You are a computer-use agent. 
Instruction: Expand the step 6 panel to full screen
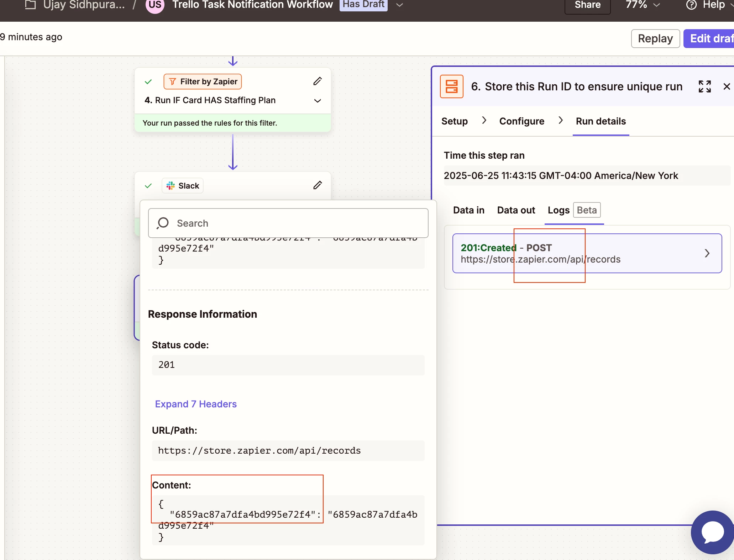704,86
